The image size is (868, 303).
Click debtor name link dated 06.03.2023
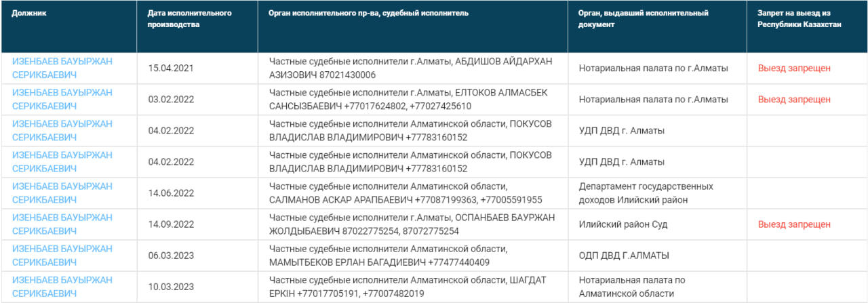62,255
